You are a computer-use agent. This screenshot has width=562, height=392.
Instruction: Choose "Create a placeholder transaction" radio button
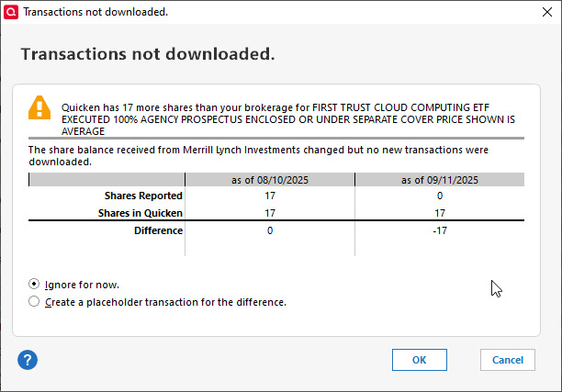click(x=35, y=301)
